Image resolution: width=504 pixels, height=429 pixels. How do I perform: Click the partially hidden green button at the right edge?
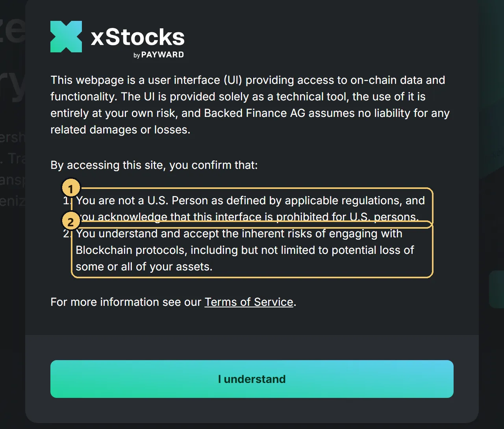(497, 289)
